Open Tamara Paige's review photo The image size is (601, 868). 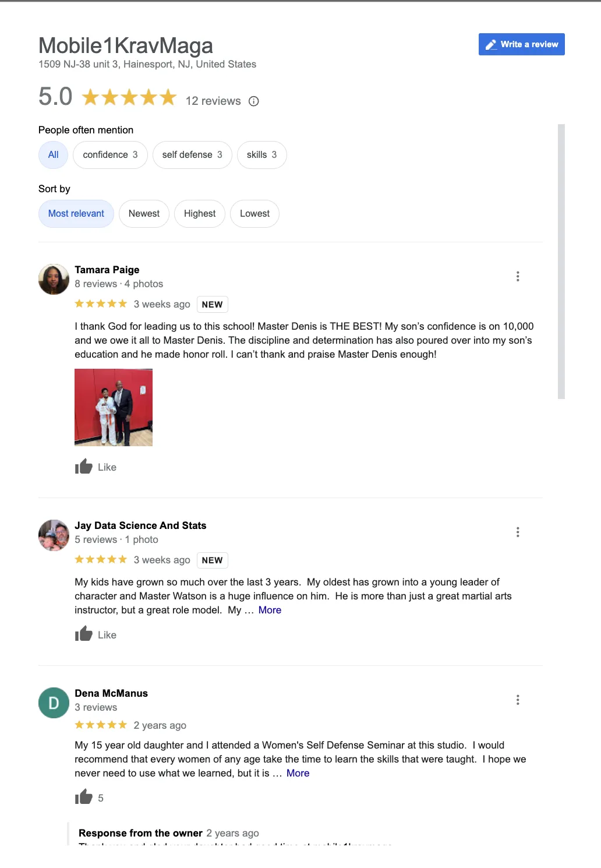point(114,407)
